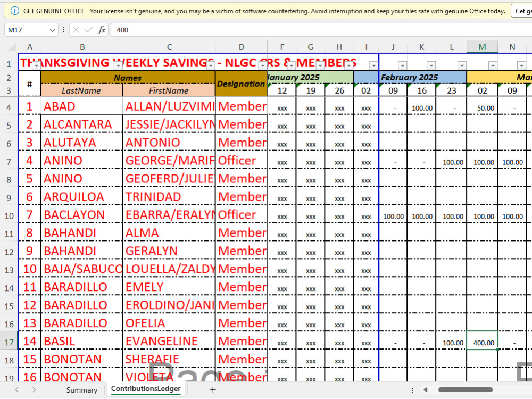Select cell containing ALCANTARA
This screenshot has width=532, height=399.
click(x=82, y=124)
